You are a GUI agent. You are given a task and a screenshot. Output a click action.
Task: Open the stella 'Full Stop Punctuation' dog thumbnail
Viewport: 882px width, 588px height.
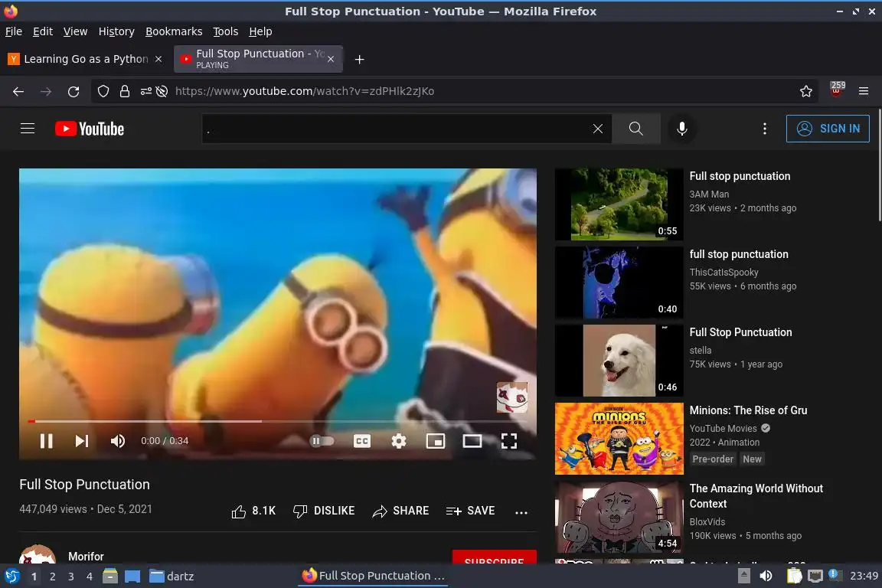[x=619, y=361]
